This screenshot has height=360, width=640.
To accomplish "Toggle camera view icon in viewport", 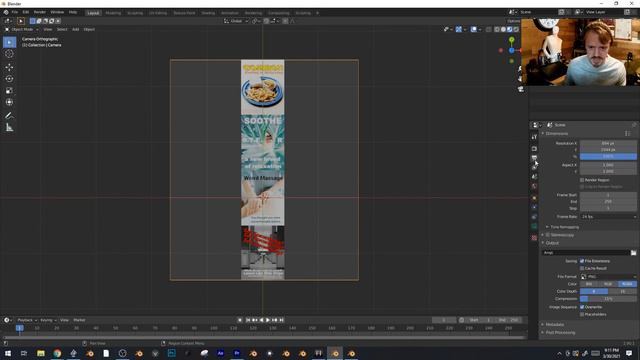I will click(x=520, y=89).
